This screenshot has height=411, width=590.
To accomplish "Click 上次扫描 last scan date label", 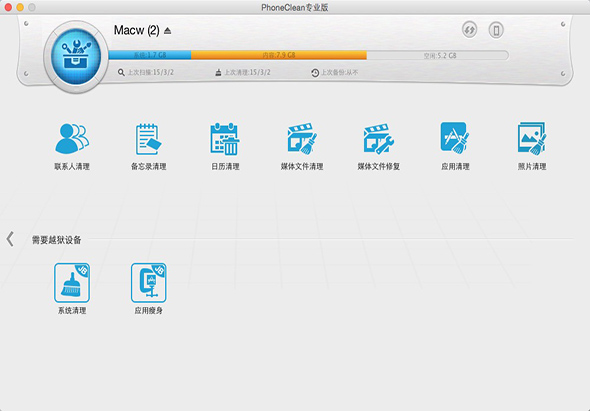I will tap(146, 72).
